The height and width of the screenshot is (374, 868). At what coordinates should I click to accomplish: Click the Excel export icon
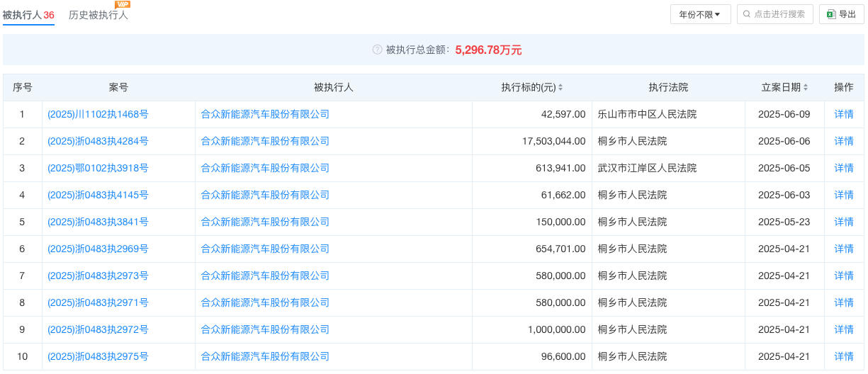(831, 14)
